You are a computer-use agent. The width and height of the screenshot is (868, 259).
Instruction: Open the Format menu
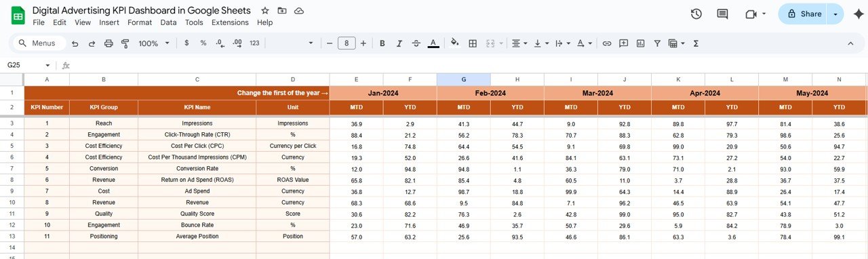(140, 22)
